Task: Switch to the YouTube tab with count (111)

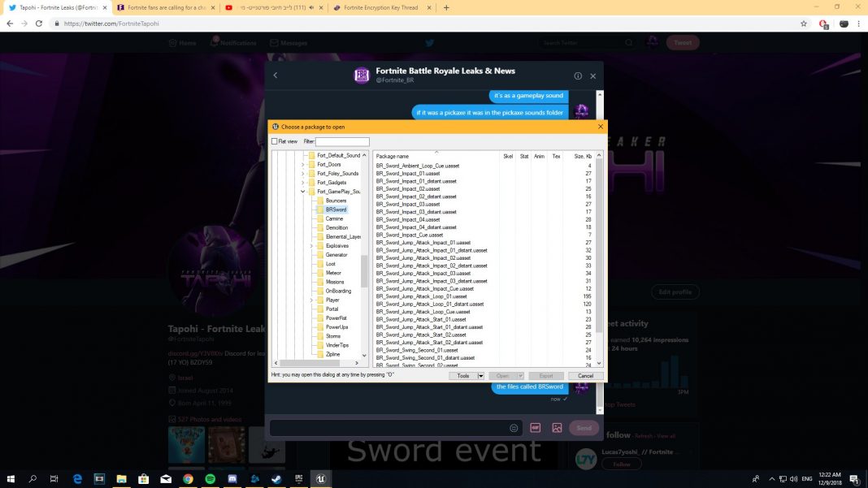Action: pos(273,8)
